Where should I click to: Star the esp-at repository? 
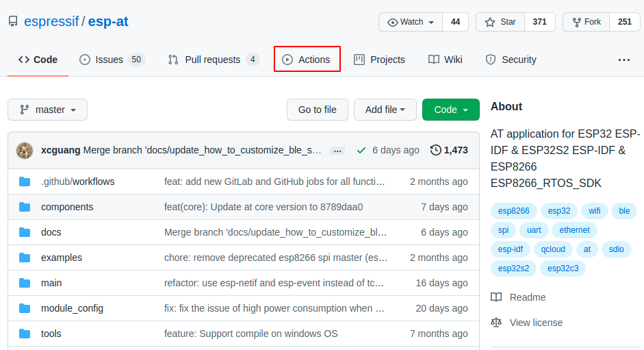coord(501,22)
